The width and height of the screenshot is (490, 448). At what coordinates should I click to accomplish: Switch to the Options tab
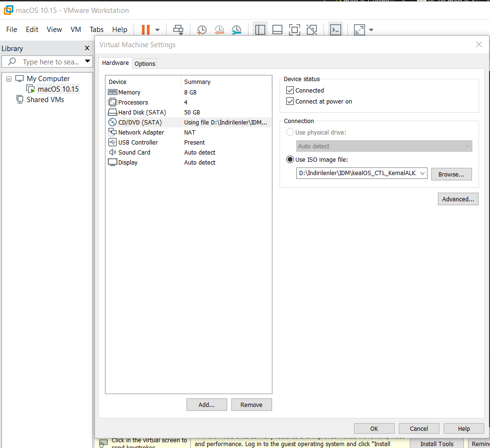pos(145,63)
